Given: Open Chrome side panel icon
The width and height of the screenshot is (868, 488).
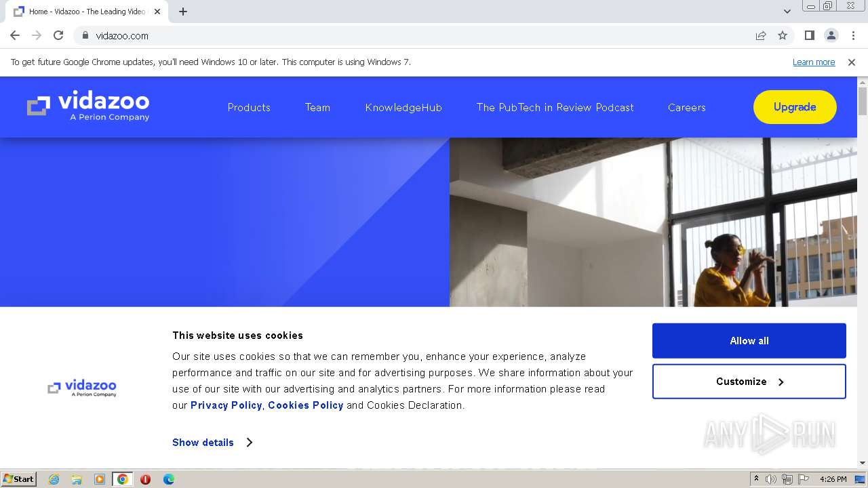Looking at the screenshot, I should tap(810, 35).
